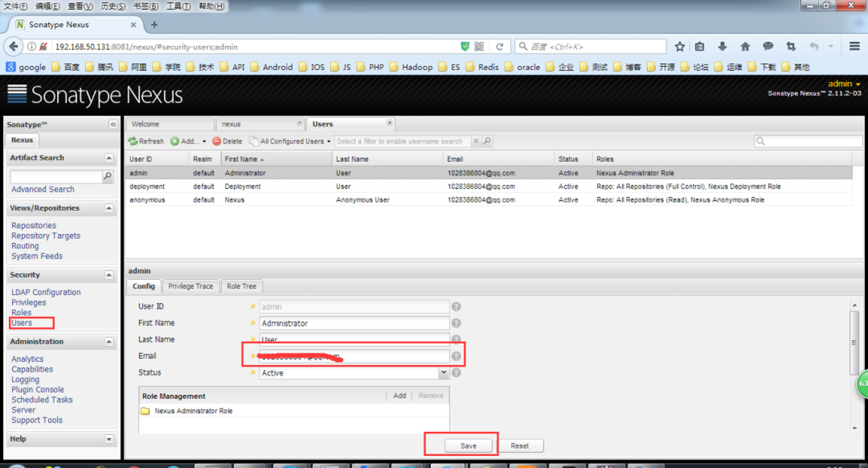Click the bookmark star icon
Screen dimensions: 868x468
tap(680, 46)
